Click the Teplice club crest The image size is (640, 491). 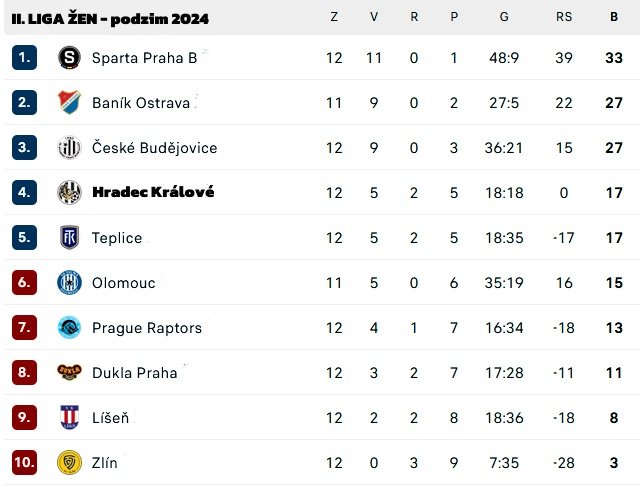pos(69,238)
